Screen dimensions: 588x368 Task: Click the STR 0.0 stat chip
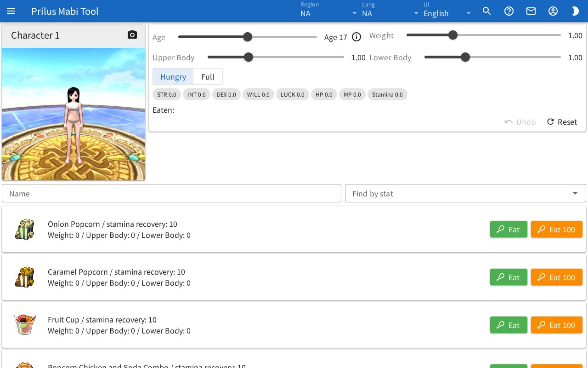167,94
